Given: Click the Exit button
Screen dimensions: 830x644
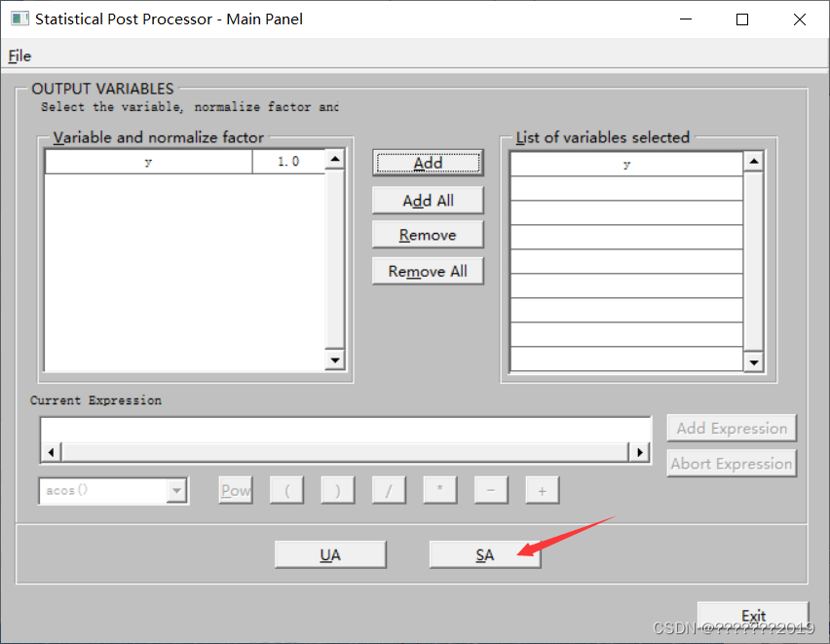Looking at the screenshot, I should (x=753, y=616).
